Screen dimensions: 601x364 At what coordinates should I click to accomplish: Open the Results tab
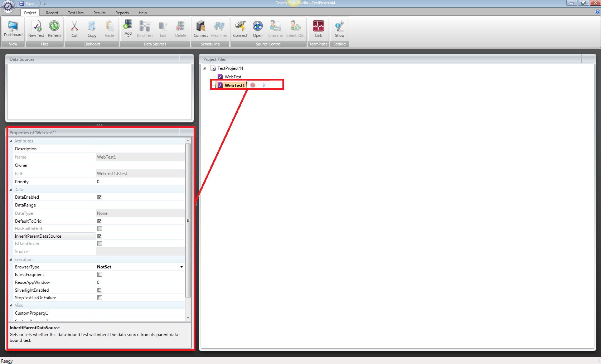pyautogui.click(x=100, y=13)
